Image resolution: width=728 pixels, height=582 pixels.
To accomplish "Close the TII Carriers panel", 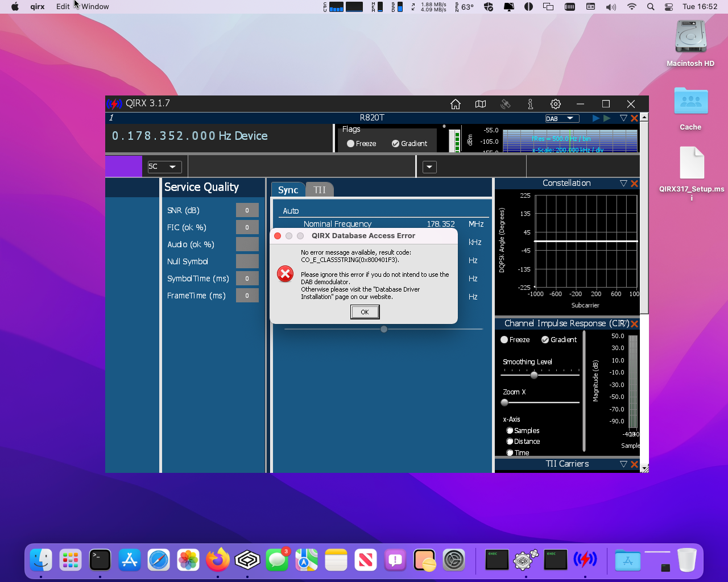I will pyautogui.click(x=634, y=464).
